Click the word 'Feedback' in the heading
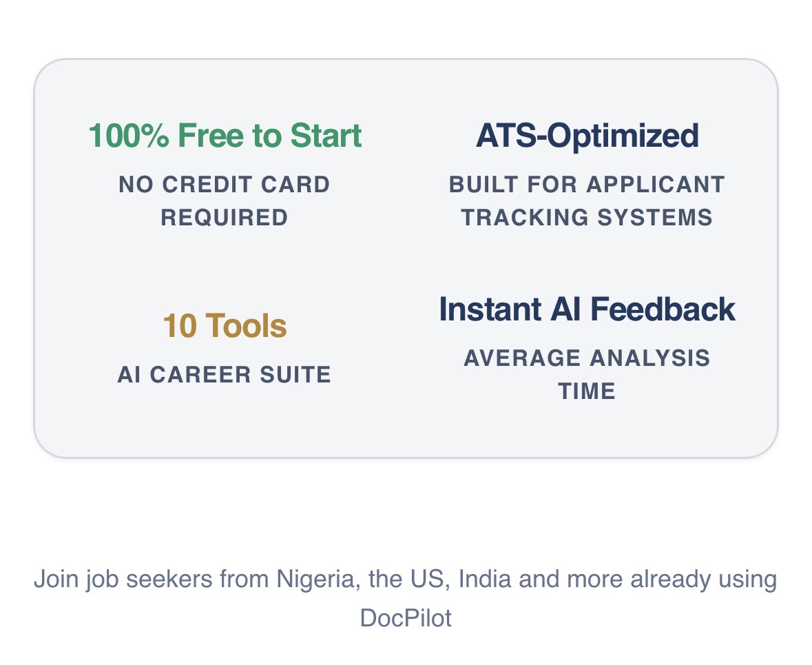The width and height of the screenshot is (812, 665). pos(663,309)
